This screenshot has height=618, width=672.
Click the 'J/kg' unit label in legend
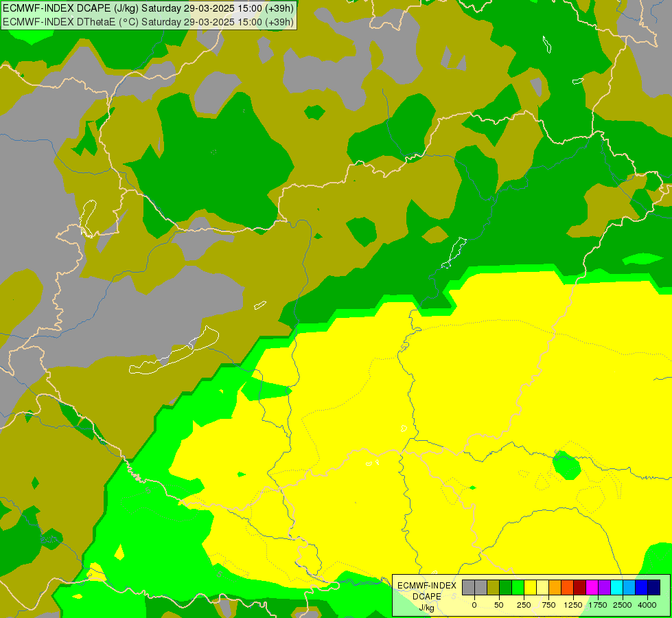426,608
